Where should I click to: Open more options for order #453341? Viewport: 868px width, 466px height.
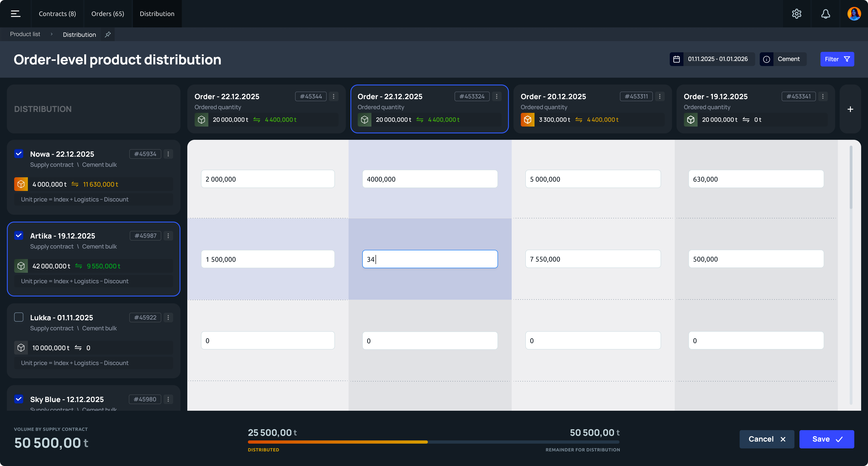[823, 96]
